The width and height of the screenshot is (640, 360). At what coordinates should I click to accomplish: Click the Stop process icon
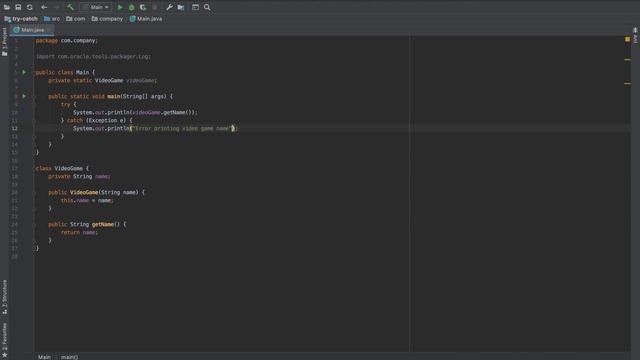pos(155,7)
